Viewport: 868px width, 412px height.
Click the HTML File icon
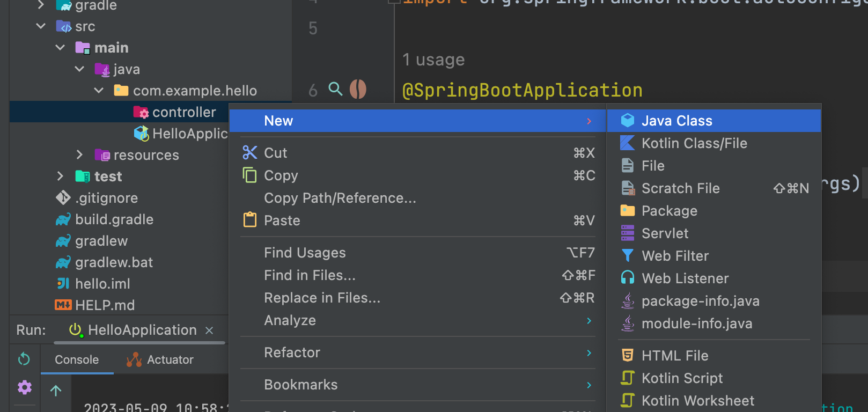click(627, 355)
